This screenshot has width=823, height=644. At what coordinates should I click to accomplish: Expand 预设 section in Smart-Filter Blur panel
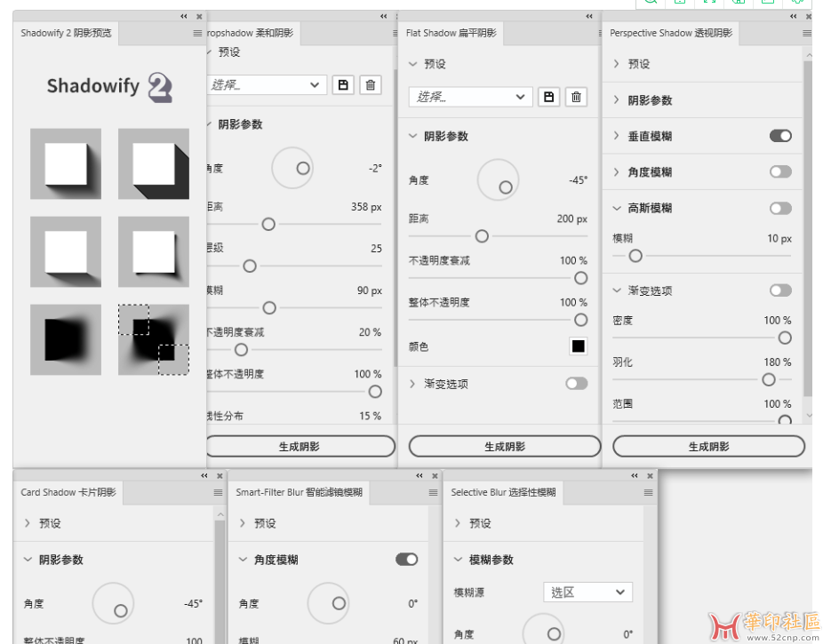click(243, 523)
